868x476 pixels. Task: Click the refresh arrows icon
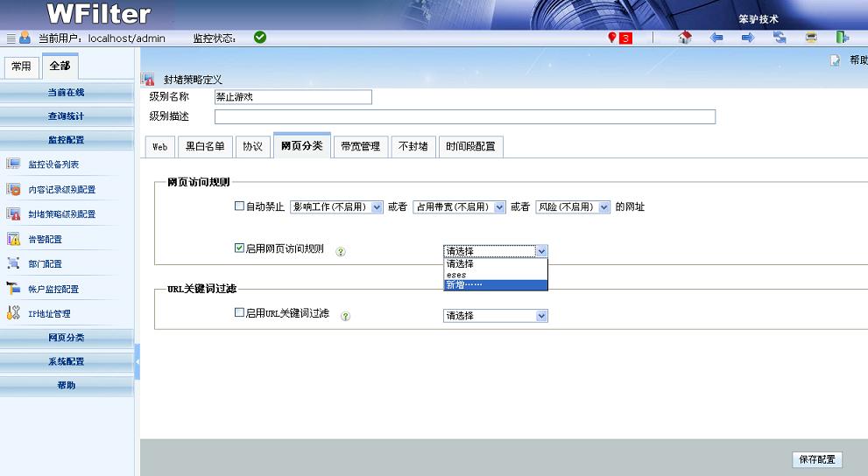(780, 38)
